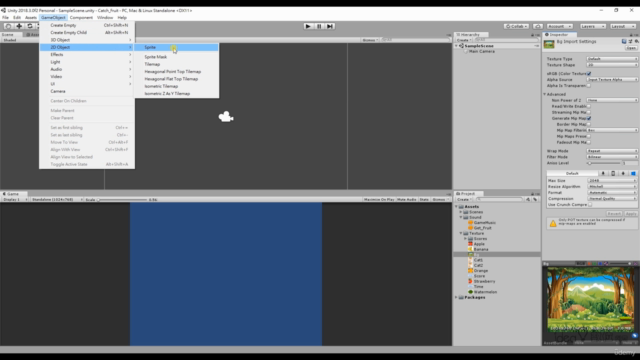Click the Play button in toolbar
Viewport: 640px width, 360px height.
point(308,26)
